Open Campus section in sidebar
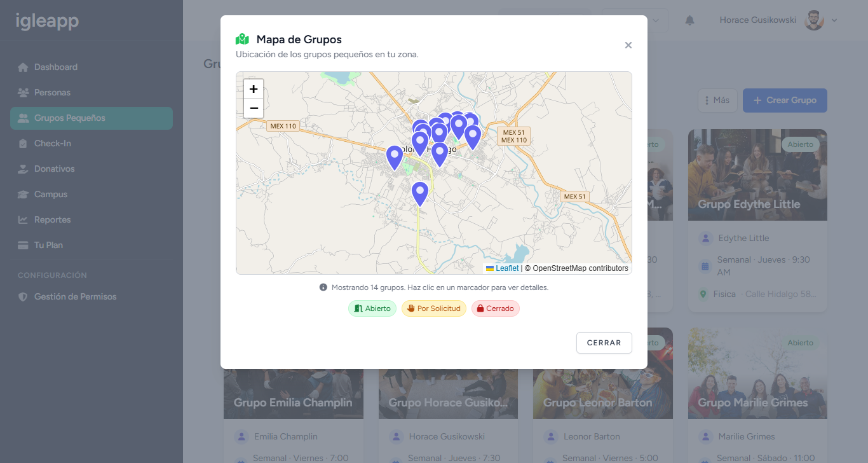The width and height of the screenshot is (868, 463). (92, 194)
